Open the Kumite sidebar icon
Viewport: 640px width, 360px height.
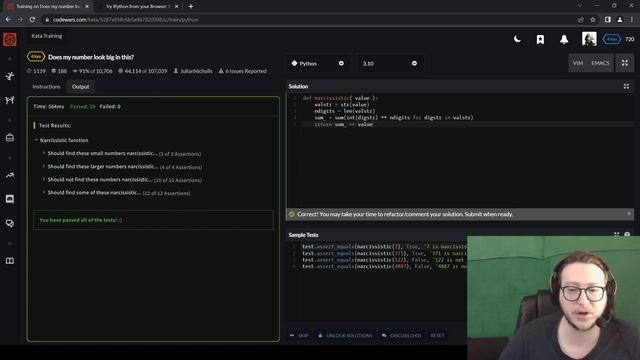(x=10, y=100)
